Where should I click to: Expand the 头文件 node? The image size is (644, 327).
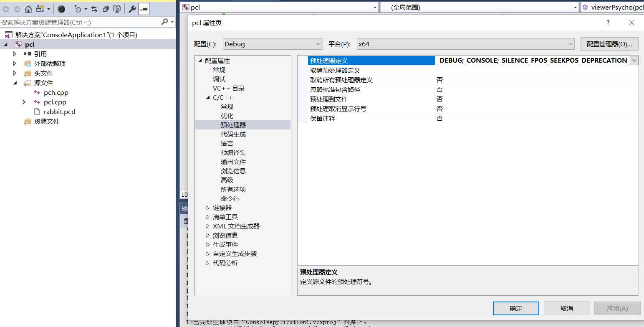(x=15, y=73)
